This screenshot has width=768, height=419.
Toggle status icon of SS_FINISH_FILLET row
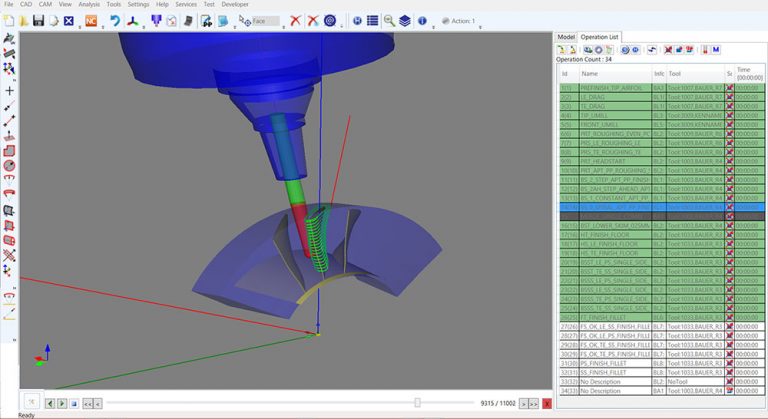[x=730, y=372]
